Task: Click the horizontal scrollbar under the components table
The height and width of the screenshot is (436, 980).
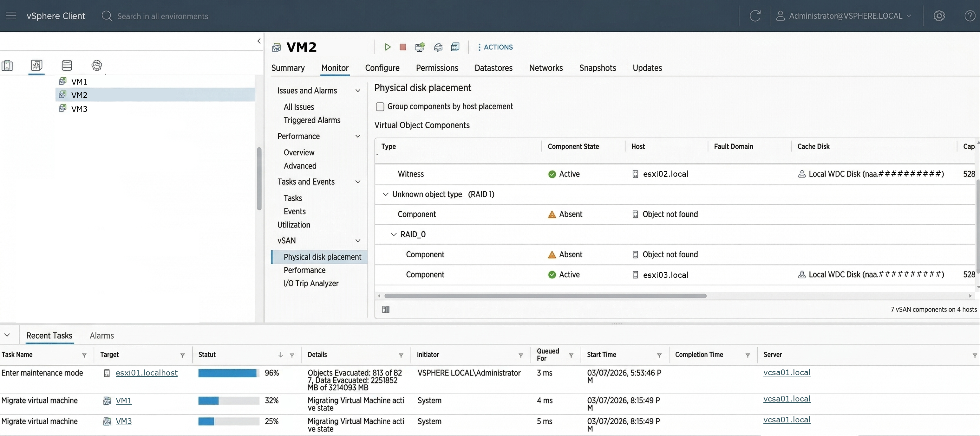Action: pos(545,296)
